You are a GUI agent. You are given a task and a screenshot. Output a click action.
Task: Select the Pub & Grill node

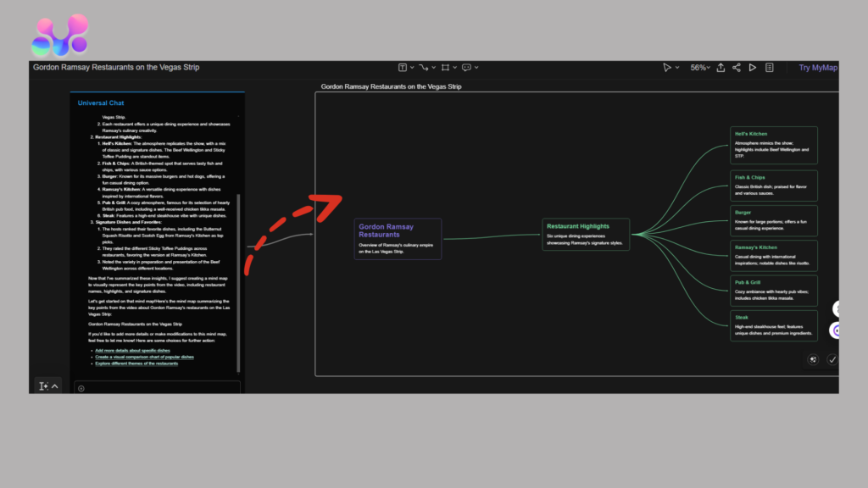click(774, 291)
